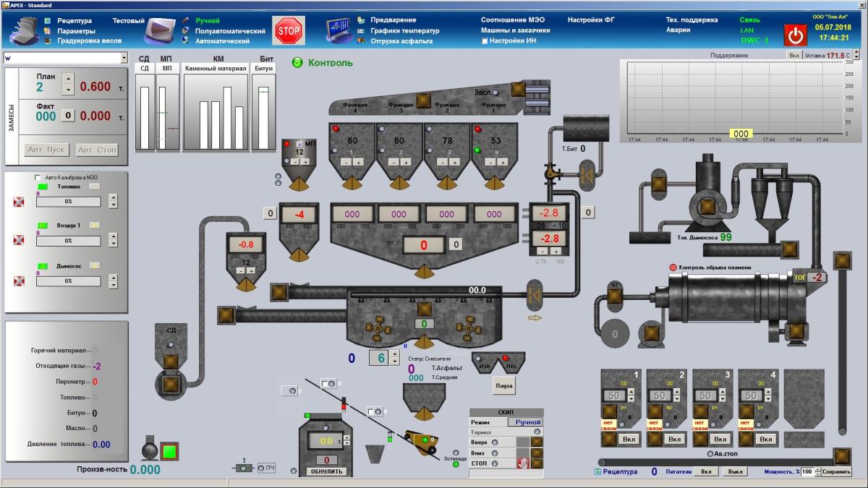Viewport: 868px width, 488px height.
Task: Click the Пауза button
Action: [x=503, y=386]
